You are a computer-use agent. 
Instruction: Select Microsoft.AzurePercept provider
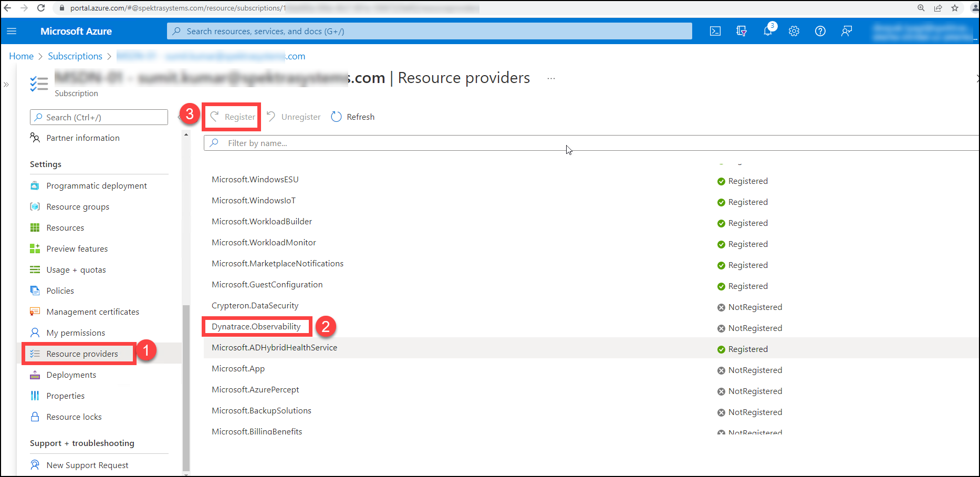point(255,390)
